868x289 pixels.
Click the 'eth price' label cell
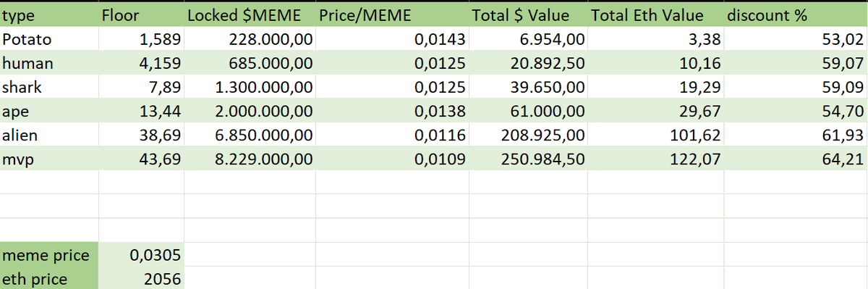[x=49, y=278]
